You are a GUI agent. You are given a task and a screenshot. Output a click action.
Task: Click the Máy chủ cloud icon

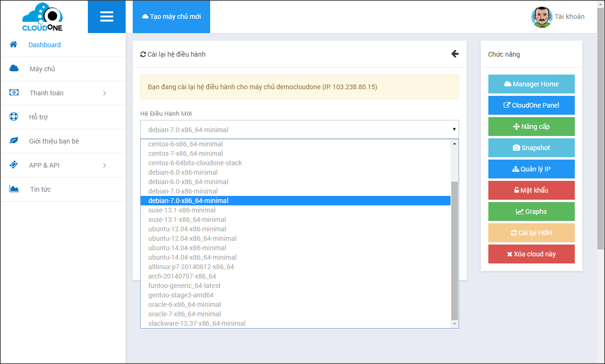(x=14, y=68)
